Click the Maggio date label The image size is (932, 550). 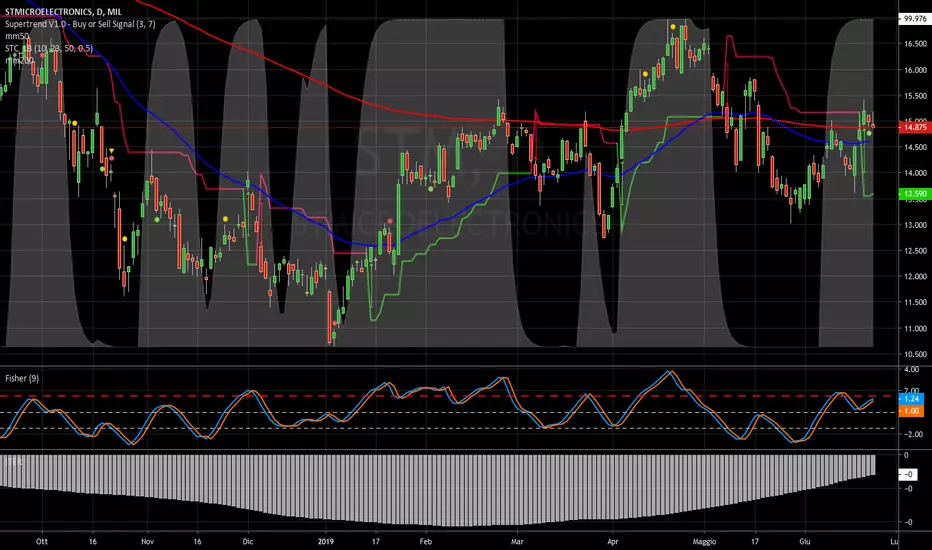704,541
